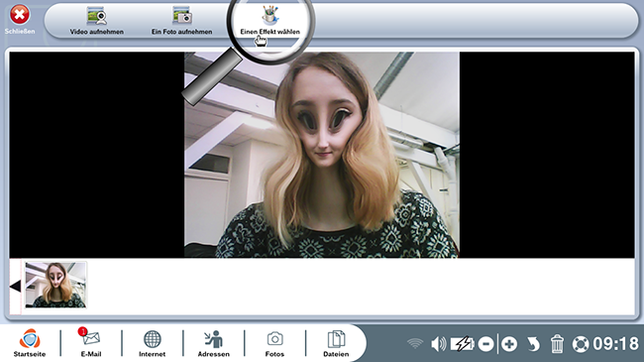This screenshot has width=644, height=362.
Task: Collapse thumbnail strip with black arrow
Action: [15, 286]
